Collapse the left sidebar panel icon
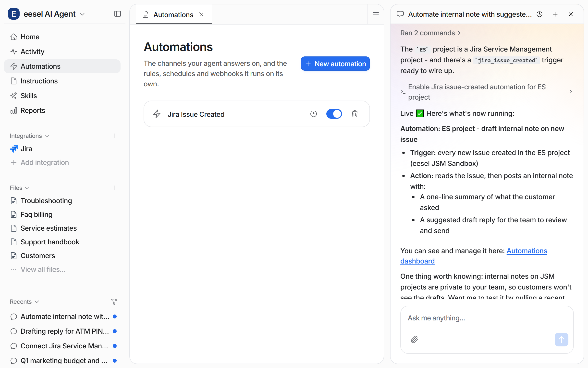588x368 pixels. tap(118, 14)
